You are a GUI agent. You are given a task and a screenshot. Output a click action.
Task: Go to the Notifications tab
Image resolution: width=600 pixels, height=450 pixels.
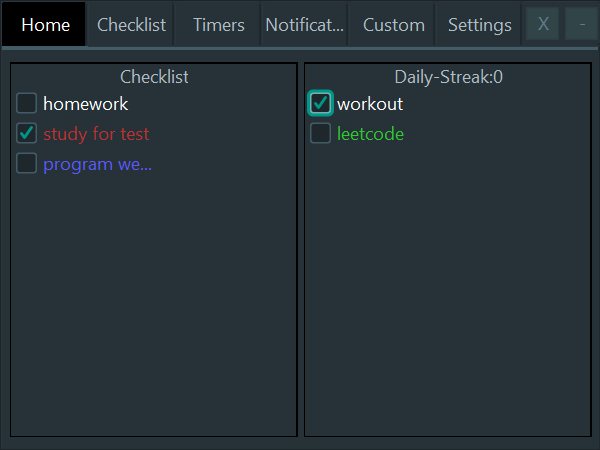(x=305, y=25)
